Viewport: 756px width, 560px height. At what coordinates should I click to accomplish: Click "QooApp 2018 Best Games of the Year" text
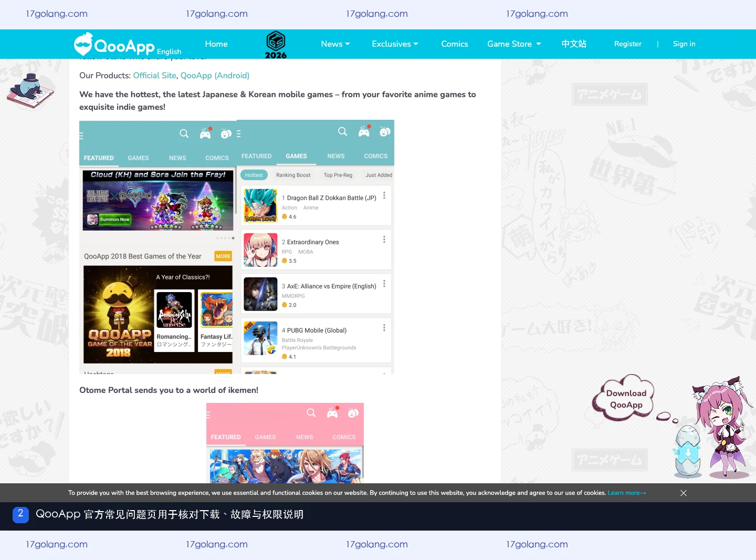(143, 256)
